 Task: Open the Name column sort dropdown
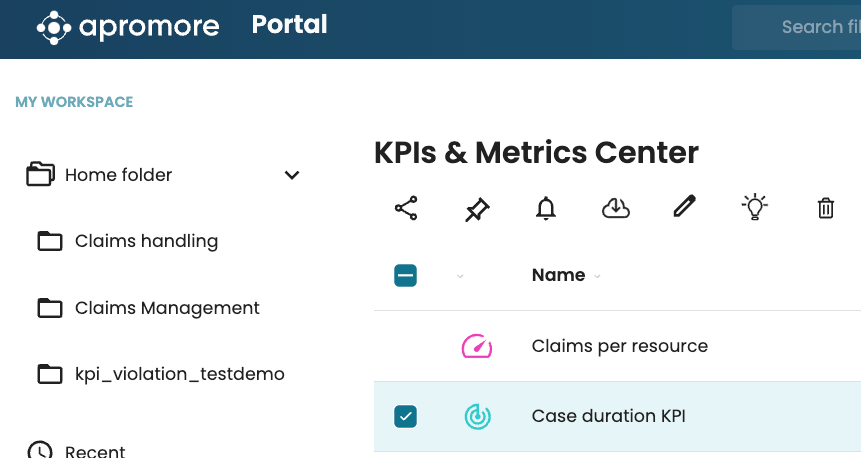tap(598, 276)
